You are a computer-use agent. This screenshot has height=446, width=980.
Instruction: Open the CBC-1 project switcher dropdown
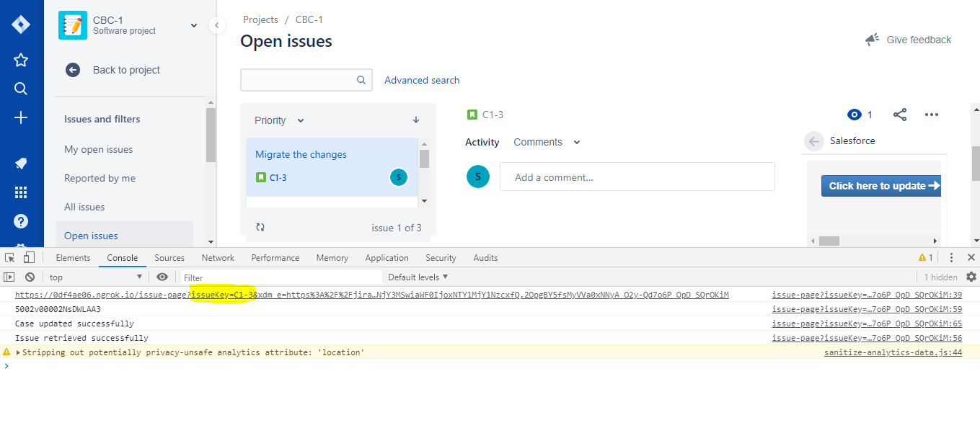tap(193, 26)
